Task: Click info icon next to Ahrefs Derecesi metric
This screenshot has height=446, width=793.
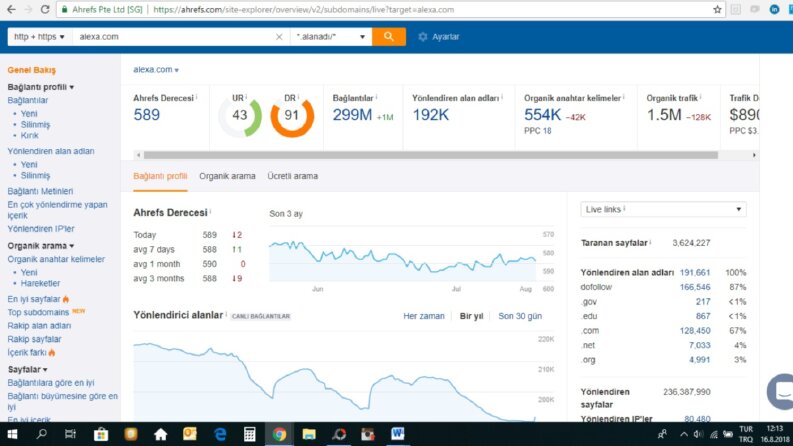Action: coord(197,97)
